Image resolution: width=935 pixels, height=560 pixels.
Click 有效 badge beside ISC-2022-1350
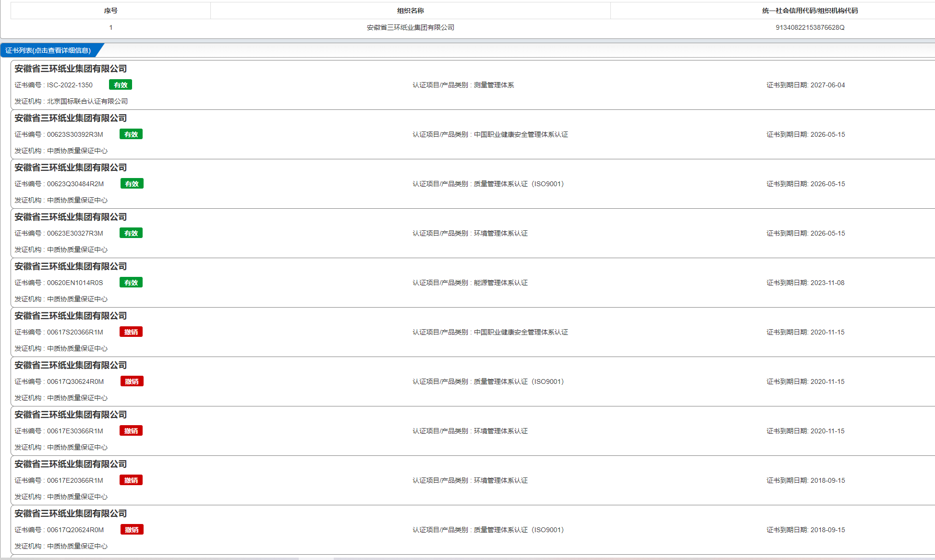tap(121, 85)
